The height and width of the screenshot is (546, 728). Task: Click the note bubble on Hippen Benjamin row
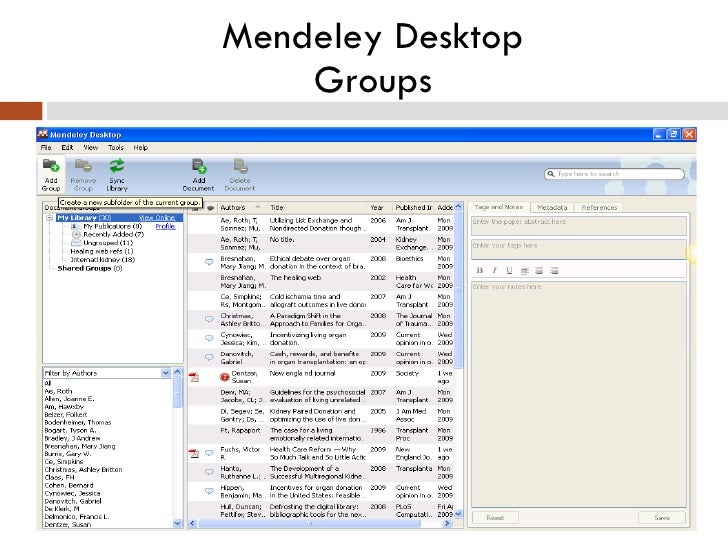coord(209,491)
